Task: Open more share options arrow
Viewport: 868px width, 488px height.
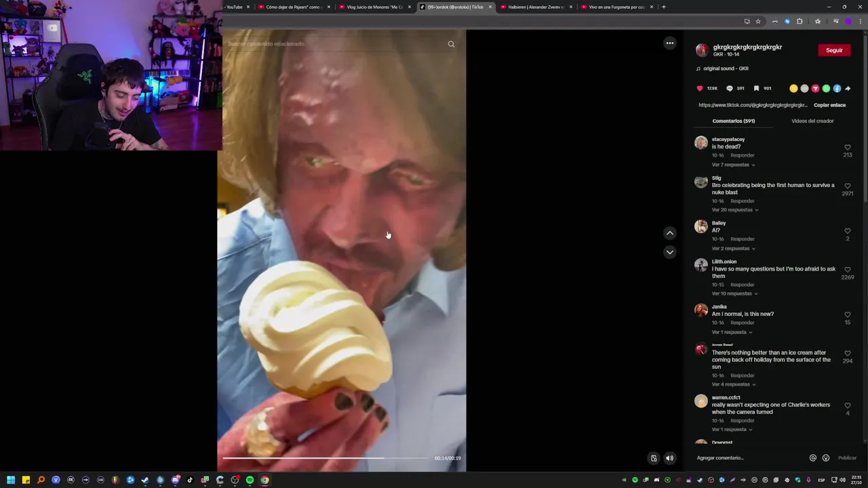Action: click(848, 88)
